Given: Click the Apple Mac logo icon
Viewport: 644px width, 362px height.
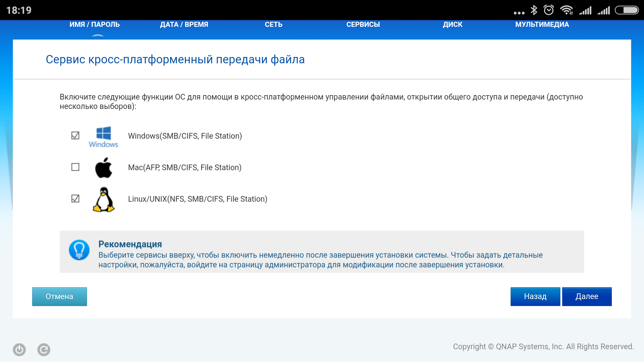Looking at the screenshot, I should 103,168.
